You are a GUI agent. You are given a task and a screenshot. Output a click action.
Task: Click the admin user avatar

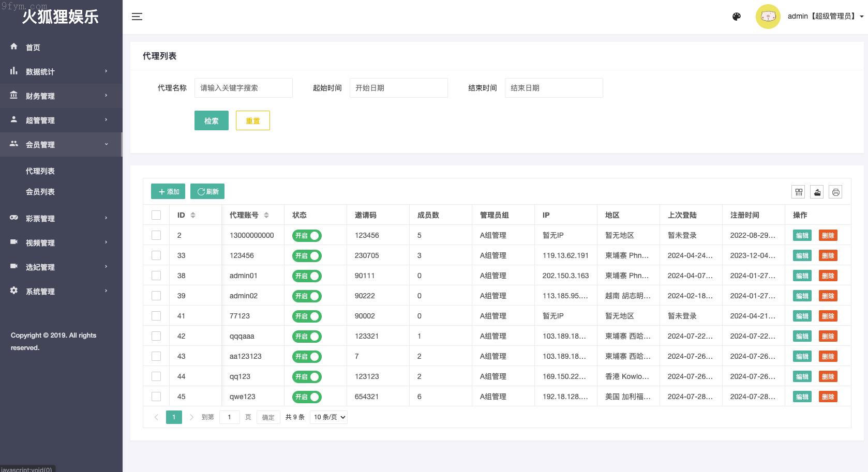(768, 17)
